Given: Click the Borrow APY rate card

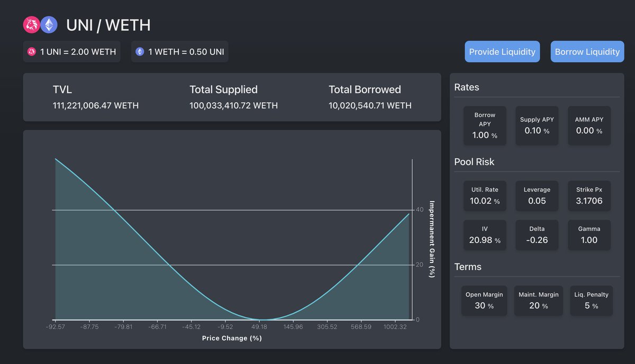Looking at the screenshot, I should 484,125.
